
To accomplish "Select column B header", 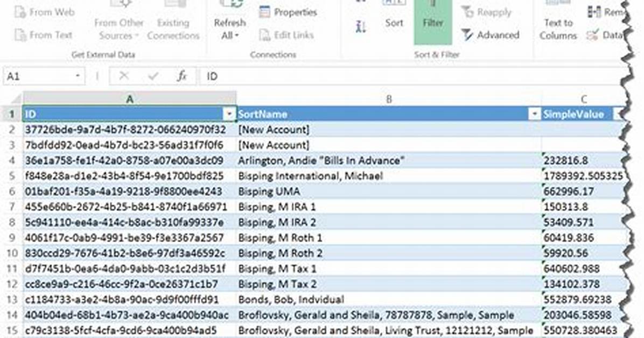I will point(389,99).
